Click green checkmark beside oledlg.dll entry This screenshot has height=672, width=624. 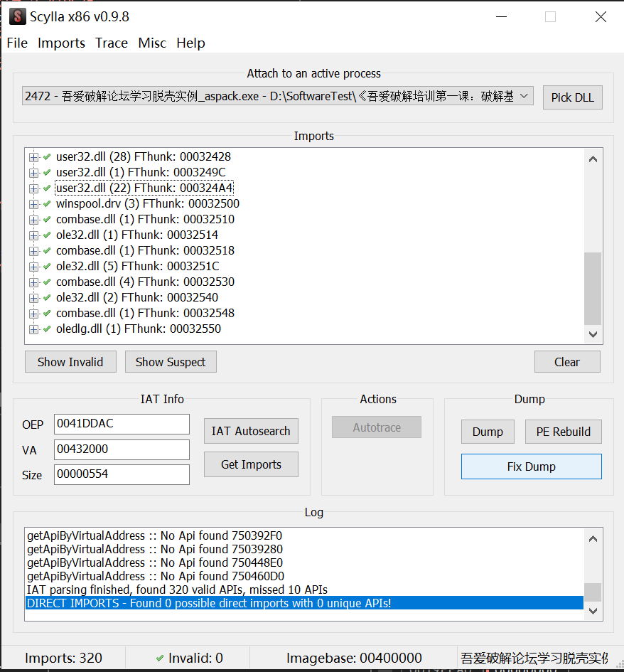coord(47,329)
